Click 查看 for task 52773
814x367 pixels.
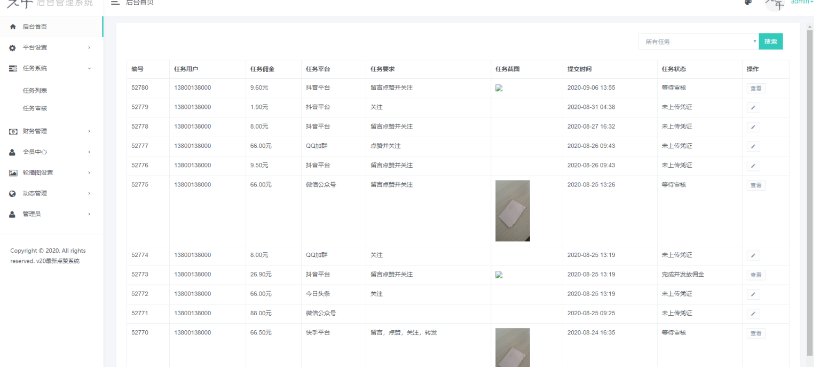pyautogui.click(x=756, y=275)
